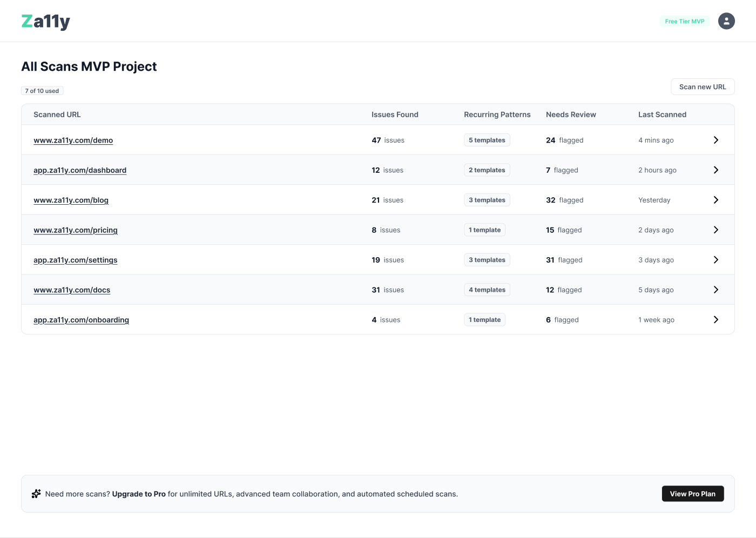The width and height of the screenshot is (756, 538).
Task: Click the Last Scanned column header
Action: tap(662, 115)
